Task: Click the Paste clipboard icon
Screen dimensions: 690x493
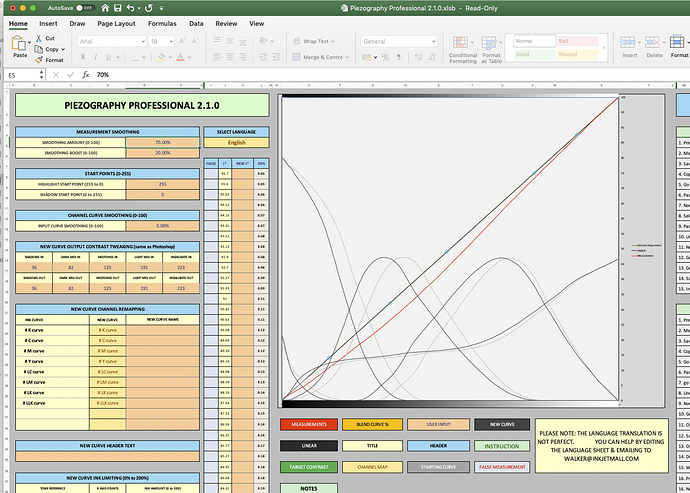Action: tap(19, 43)
